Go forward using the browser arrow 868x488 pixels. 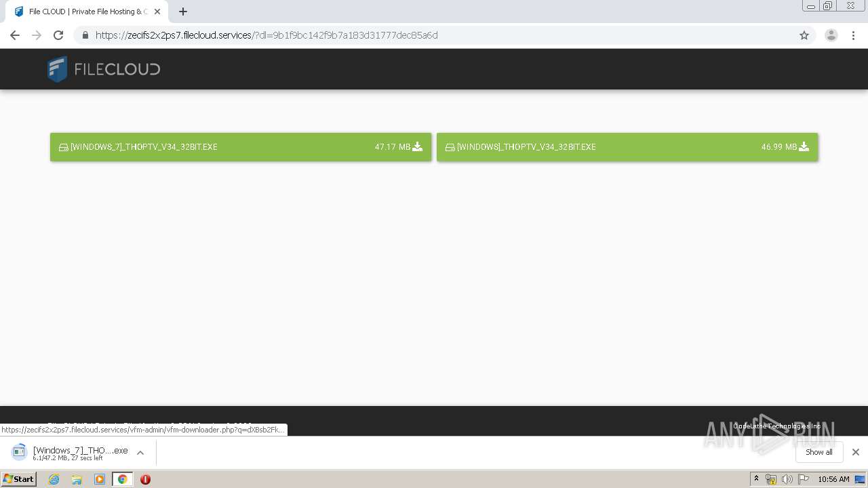pos(37,35)
